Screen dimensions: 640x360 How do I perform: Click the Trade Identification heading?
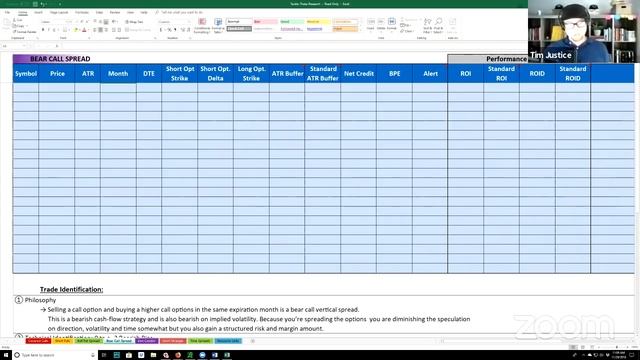coord(71,289)
